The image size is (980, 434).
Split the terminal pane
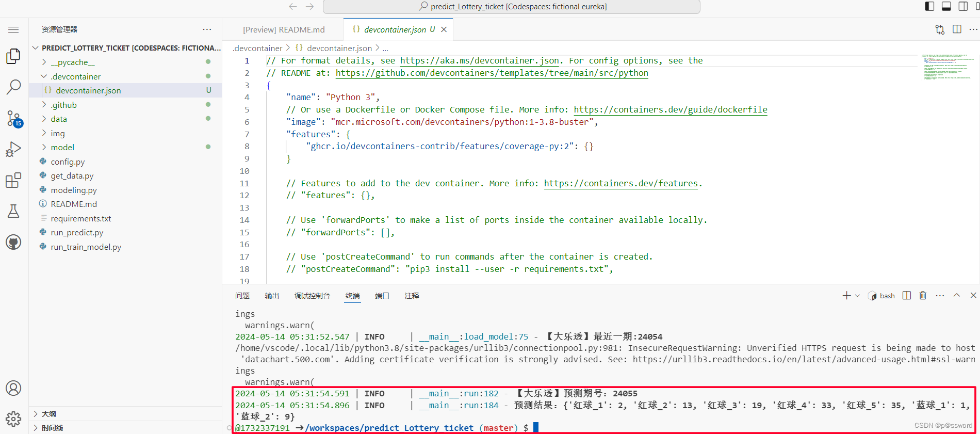click(x=907, y=296)
